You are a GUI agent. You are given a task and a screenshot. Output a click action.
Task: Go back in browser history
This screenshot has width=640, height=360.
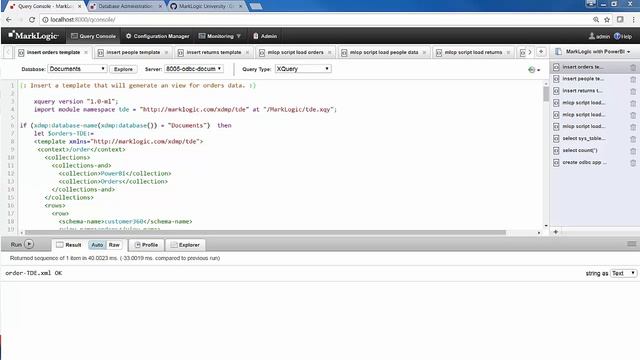9,20
